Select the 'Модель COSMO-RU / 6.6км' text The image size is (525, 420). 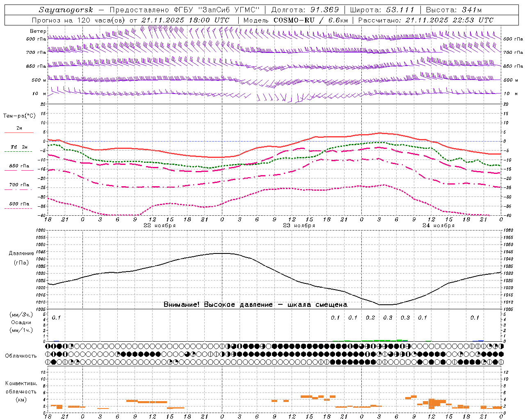point(296,20)
